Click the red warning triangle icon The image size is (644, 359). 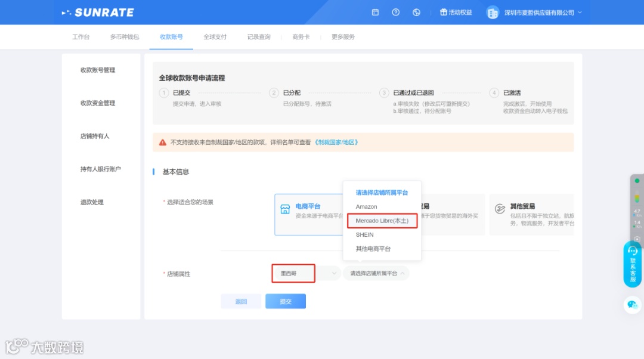point(163,143)
